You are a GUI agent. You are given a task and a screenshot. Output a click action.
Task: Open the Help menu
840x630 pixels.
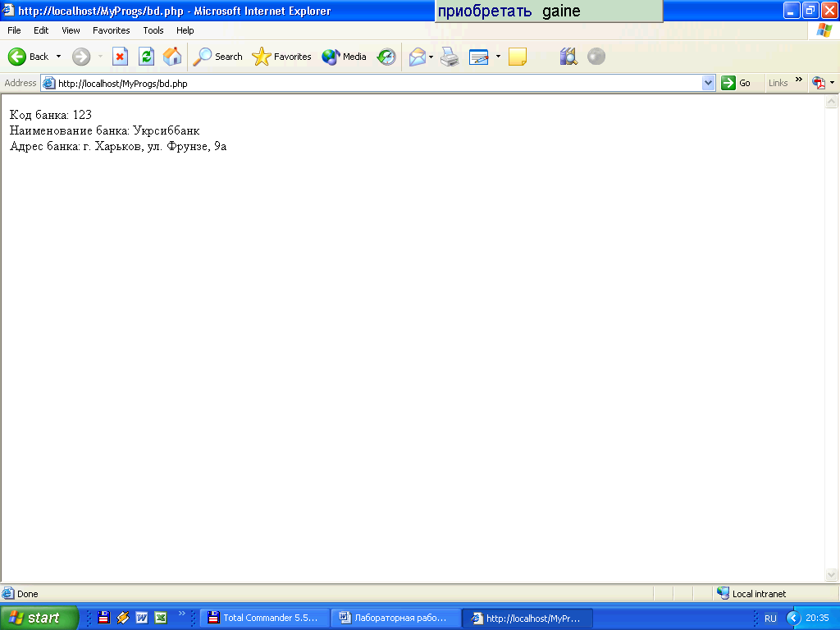[x=185, y=30]
